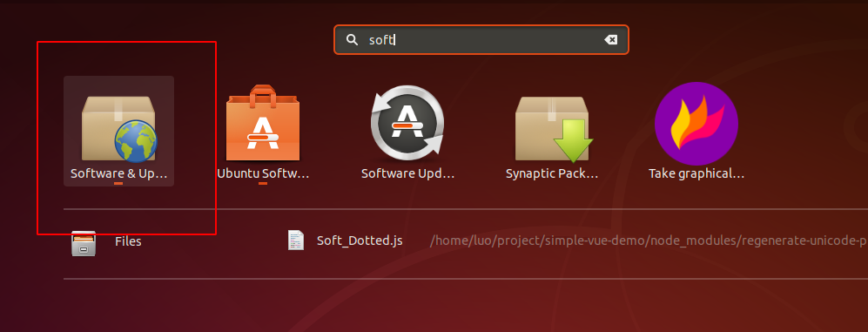Viewport: 868px width, 332px height.
Task: Click the Synaptic Pack… label
Action: (x=552, y=173)
